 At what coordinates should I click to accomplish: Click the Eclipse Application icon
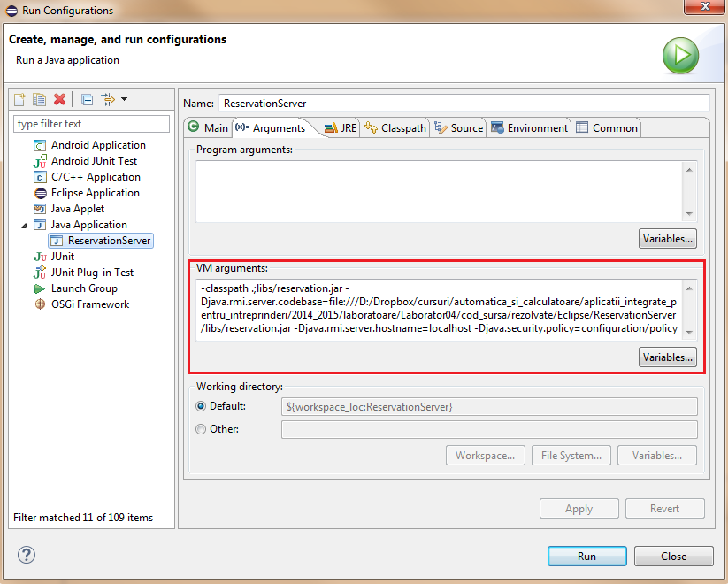click(x=41, y=193)
